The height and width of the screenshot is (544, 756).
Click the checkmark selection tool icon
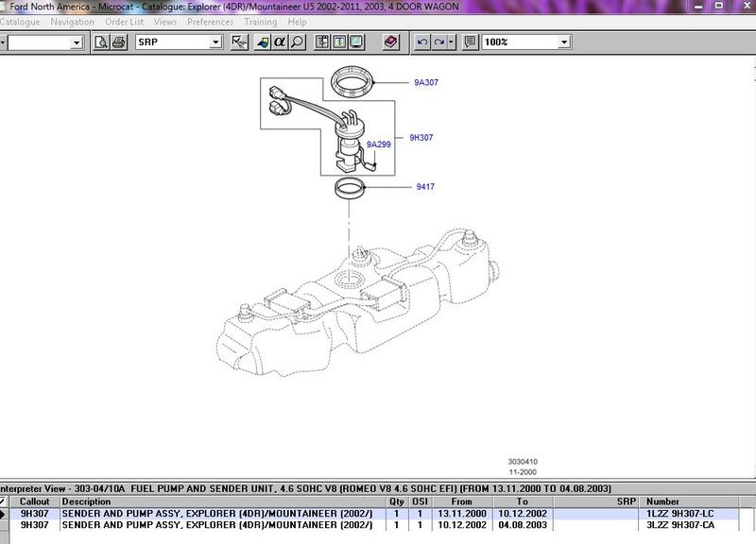pyautogui.click(x=239, y=42)
